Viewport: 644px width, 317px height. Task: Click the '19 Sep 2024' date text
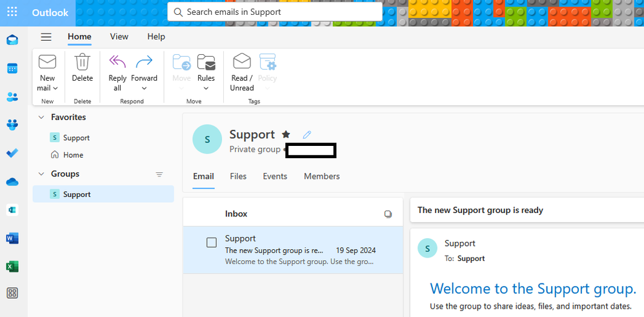click(356, 251)
